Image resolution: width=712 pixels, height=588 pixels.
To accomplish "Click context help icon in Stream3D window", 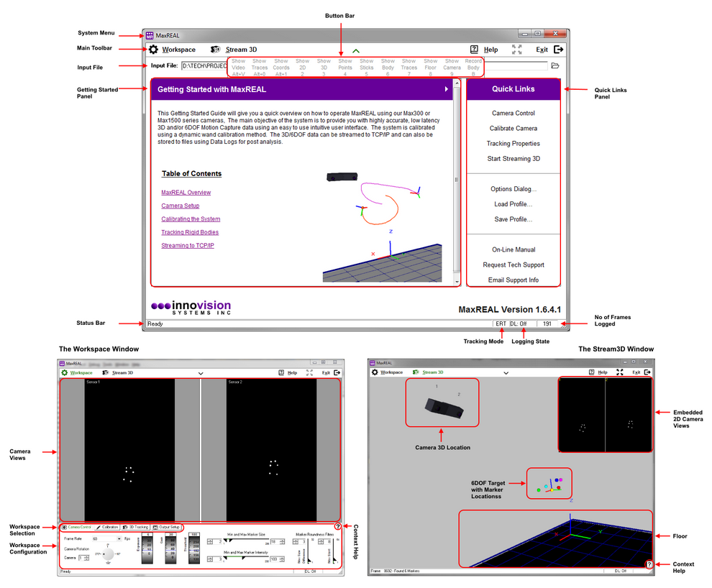I will pos(649,564).
